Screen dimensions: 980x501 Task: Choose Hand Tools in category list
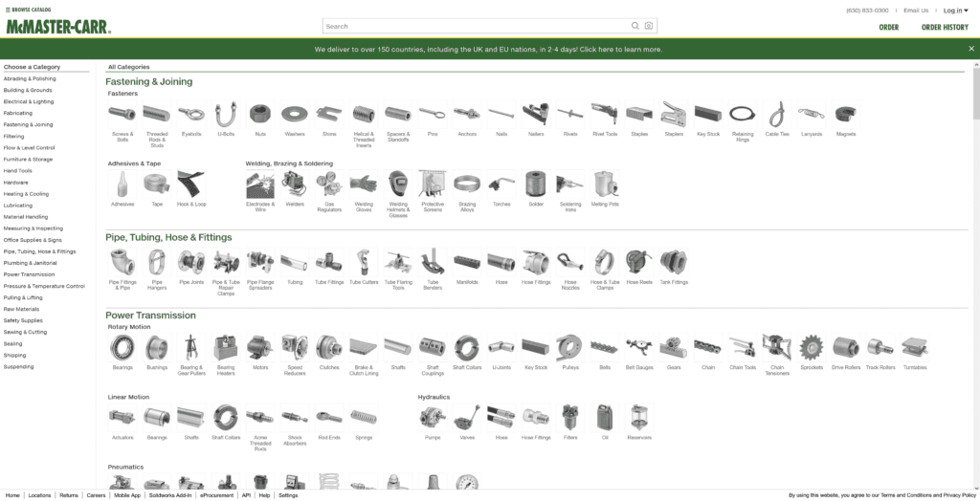[17, 170]
